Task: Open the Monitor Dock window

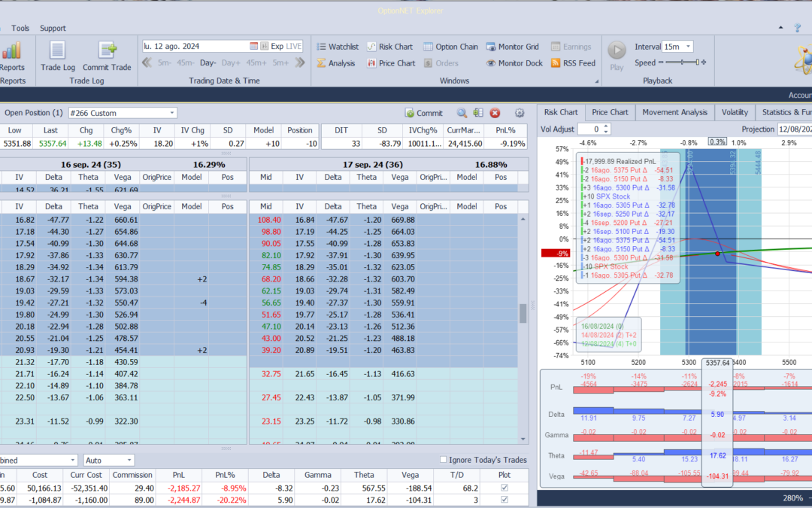Action: pos(514,63)
